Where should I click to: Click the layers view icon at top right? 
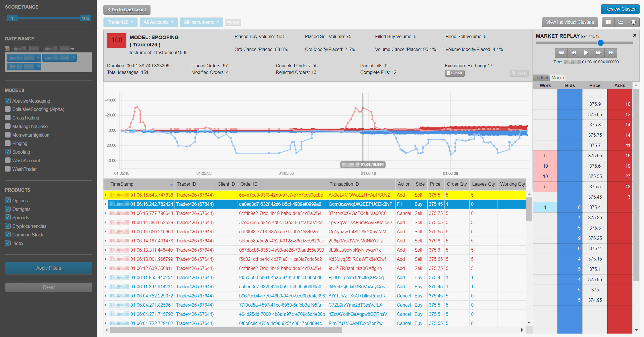(633, 22)
